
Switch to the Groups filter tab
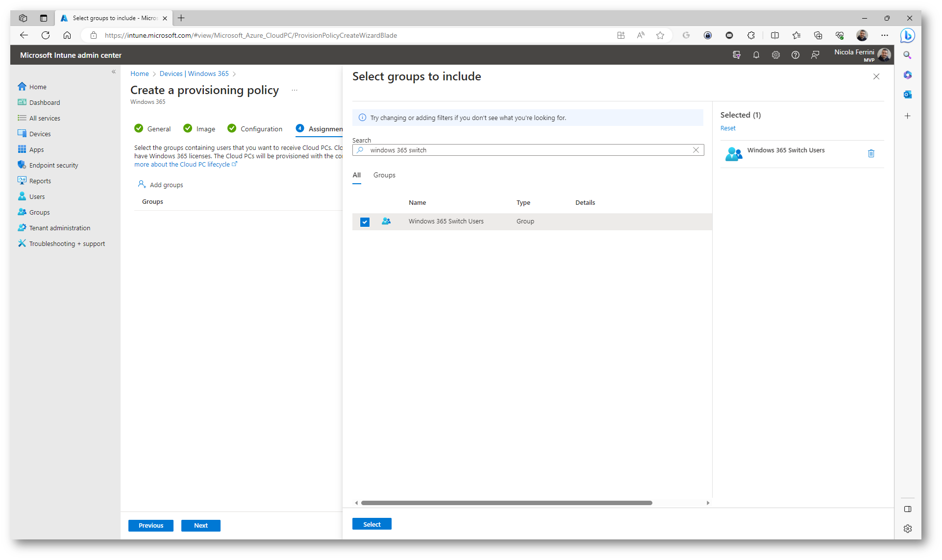click(384, 175)
